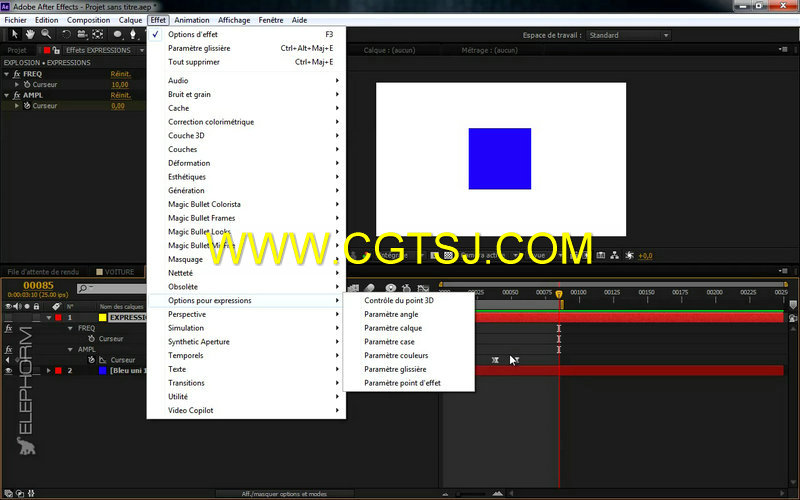Screen dimensions: 800x500
Task: Toggle visibility eye of layer 2 Bleu uni
Action: pos(8,371)
